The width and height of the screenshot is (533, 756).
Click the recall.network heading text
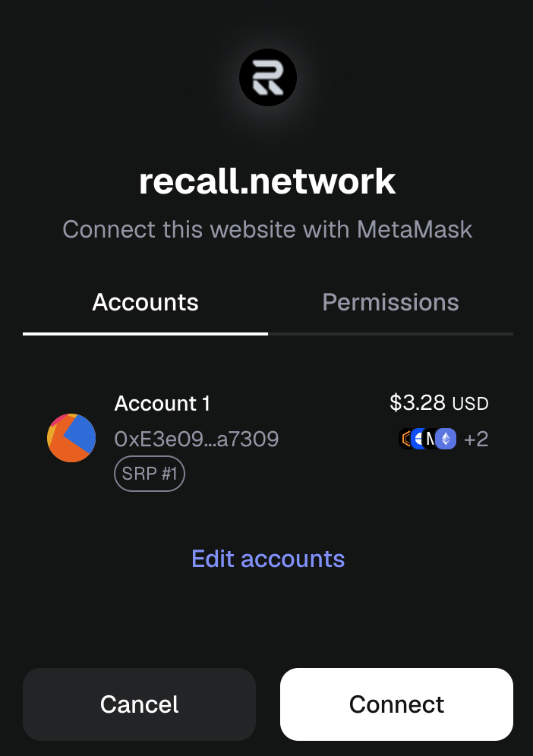click(x=267, y=181)
